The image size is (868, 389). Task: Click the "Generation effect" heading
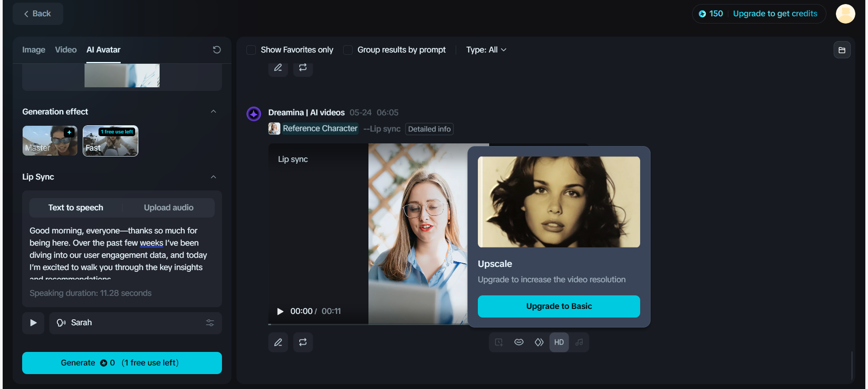click(55, 112)
